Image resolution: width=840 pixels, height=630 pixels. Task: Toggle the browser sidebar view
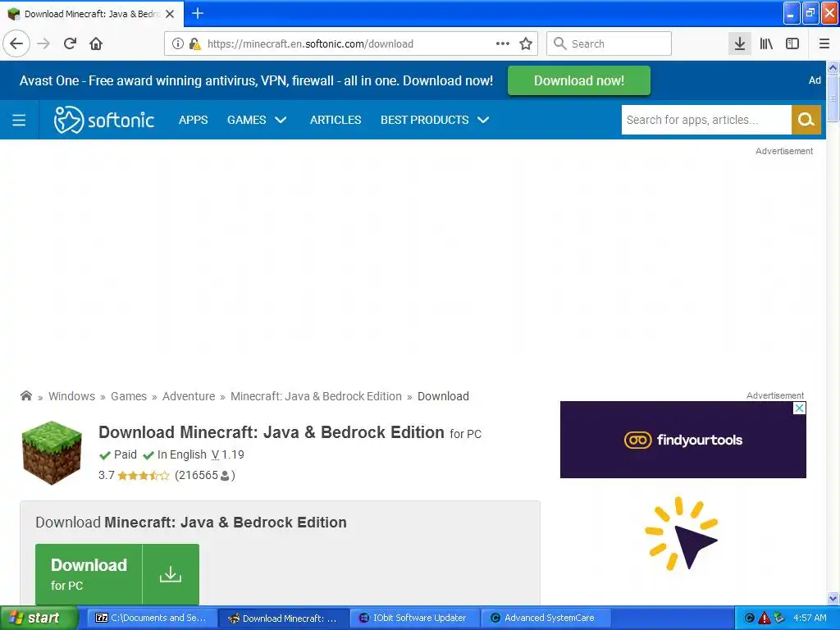tap(792, 43)
